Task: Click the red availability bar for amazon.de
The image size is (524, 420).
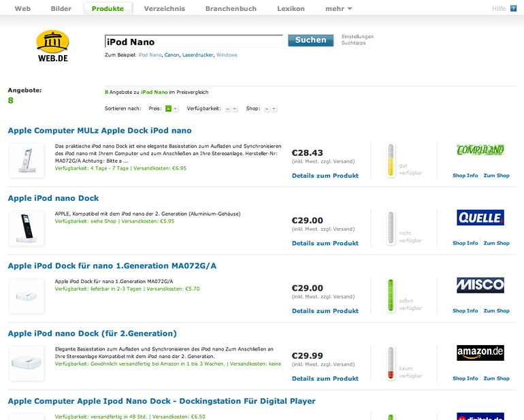Action: click(x=391, y=363)
